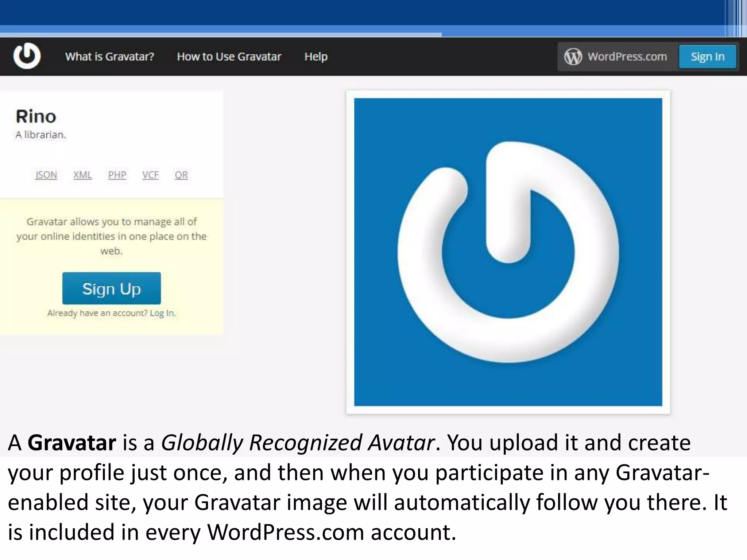Click the WordPress.com logo icon
The image size is (747, 560).
[573, 57]
